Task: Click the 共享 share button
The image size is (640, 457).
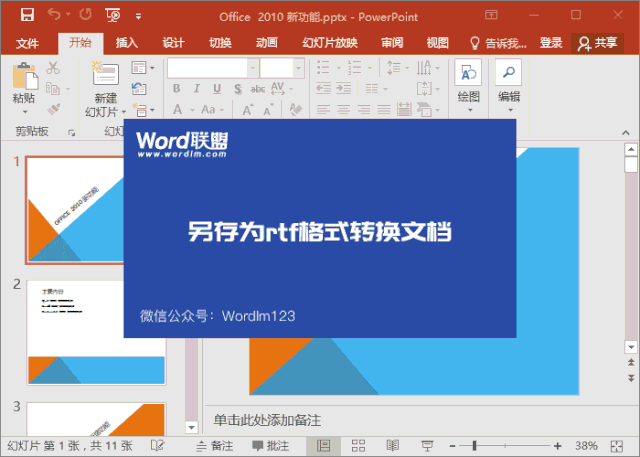Action: [598, 43]
